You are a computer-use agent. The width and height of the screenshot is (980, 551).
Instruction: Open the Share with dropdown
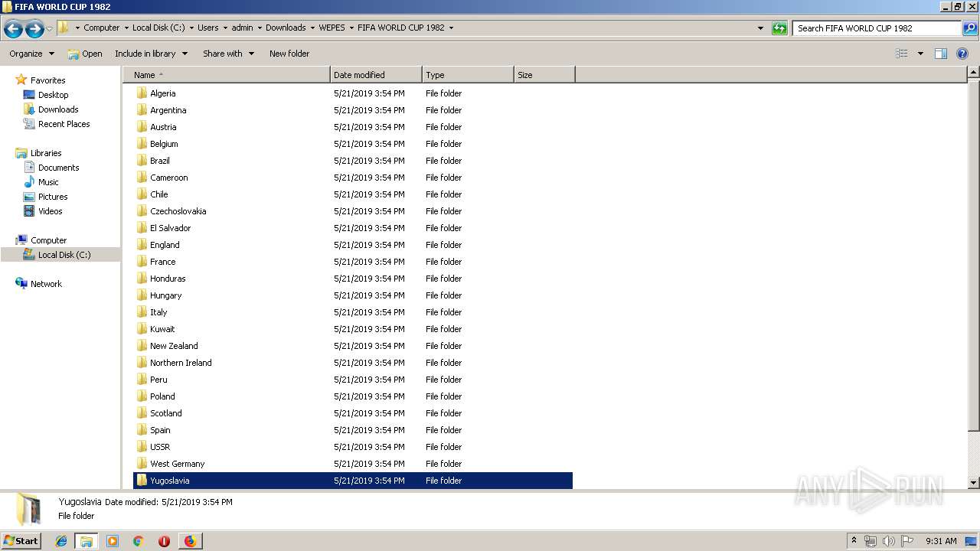(x=228, y=54)
